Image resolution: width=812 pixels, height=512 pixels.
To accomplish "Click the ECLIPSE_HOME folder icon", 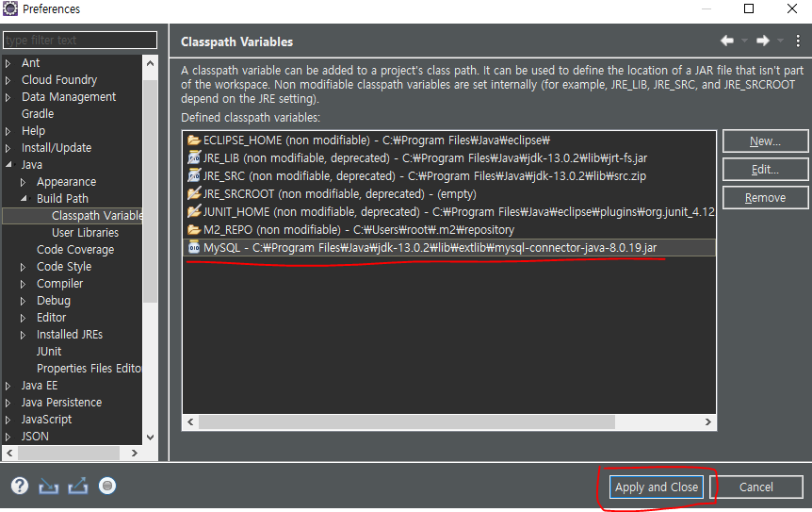I will 194,140.
